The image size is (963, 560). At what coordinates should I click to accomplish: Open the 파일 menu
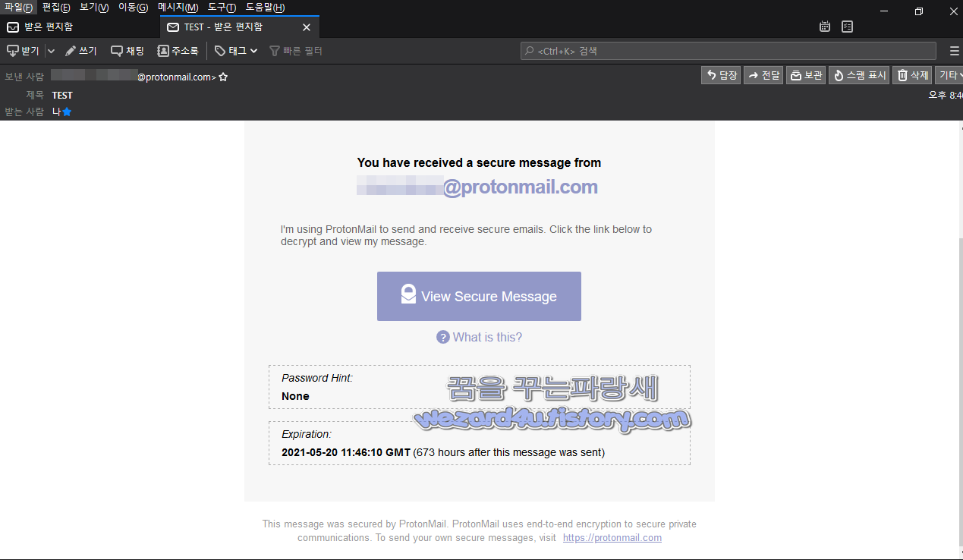19,8
